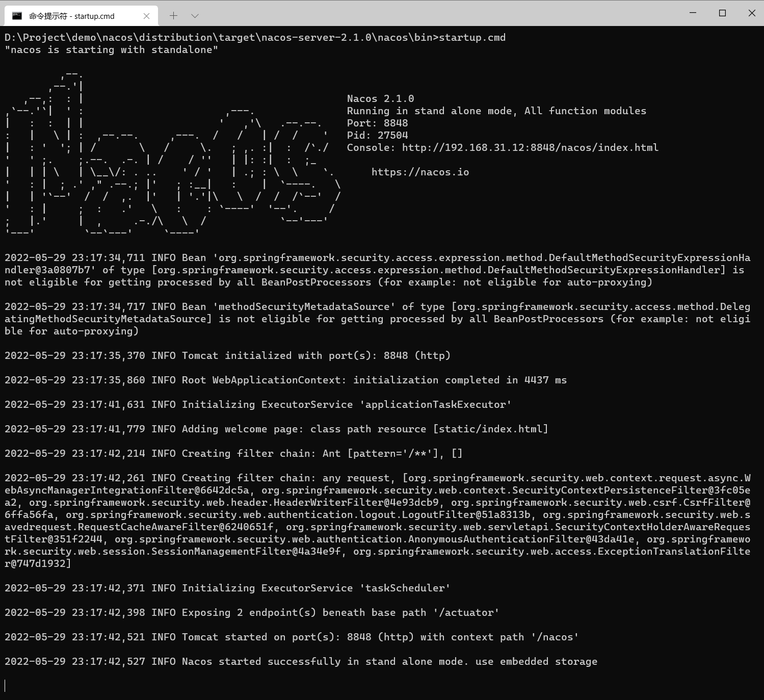Expand the new tab profile dropdown
Image resolution: width=764 pixels, height=700 pixels.
click(x=195, y=16)
